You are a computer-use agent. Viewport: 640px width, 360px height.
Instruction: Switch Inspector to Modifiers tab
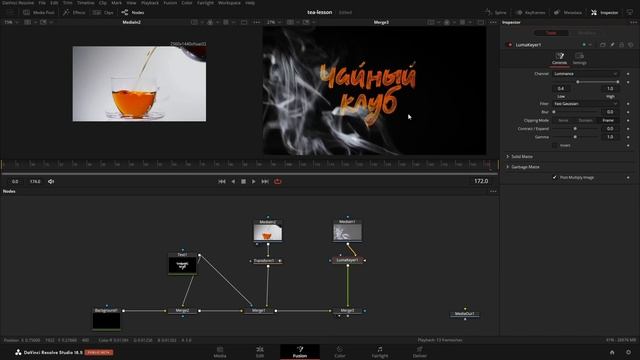[587, 33]
